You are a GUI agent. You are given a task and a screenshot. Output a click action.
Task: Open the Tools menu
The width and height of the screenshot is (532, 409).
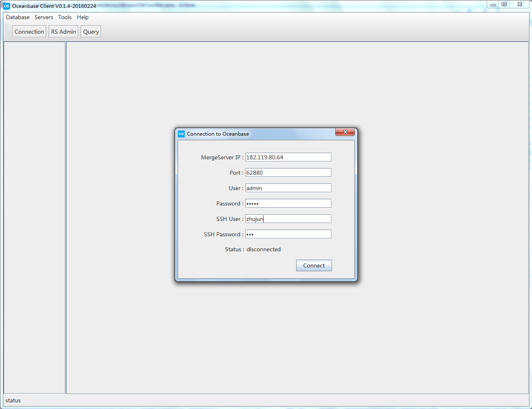coord(65,17)
